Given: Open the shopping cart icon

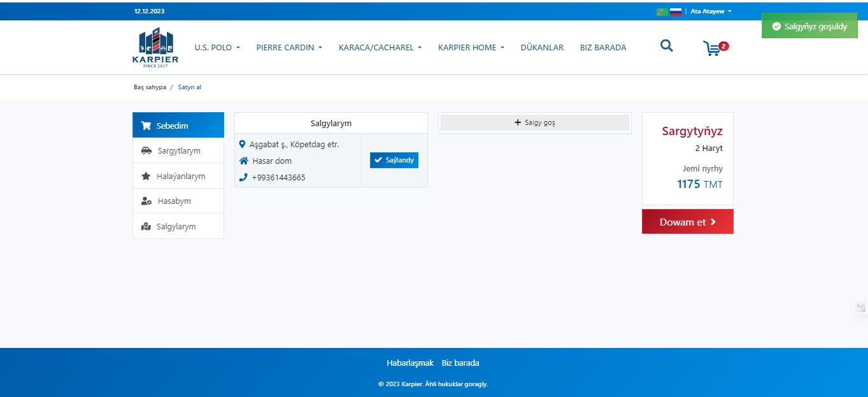Looking at the screenshot, I should [x=712, y=48].
